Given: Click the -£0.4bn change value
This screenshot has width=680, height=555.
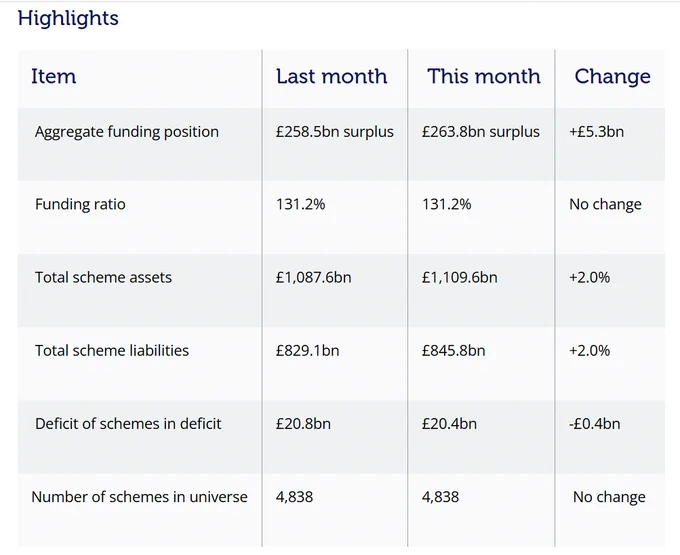Looking at the screenshot, I should pos(595,424).
